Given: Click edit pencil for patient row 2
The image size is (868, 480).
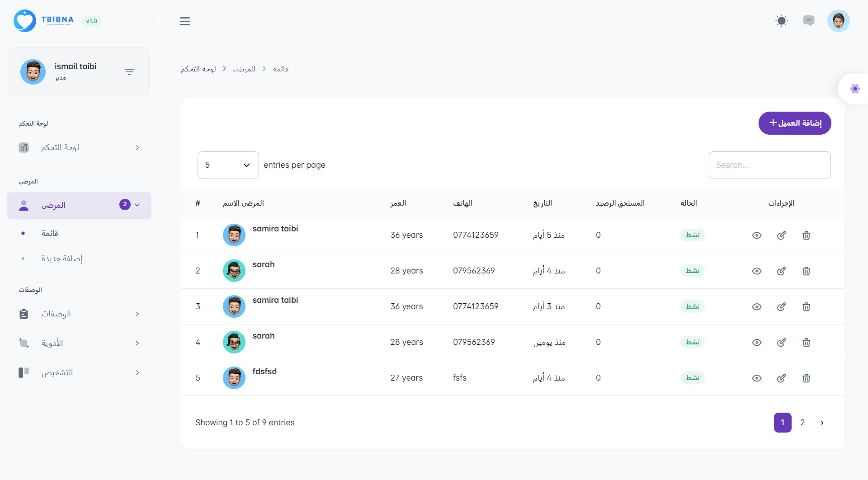Looking at the screenshot, I should 781,271.
